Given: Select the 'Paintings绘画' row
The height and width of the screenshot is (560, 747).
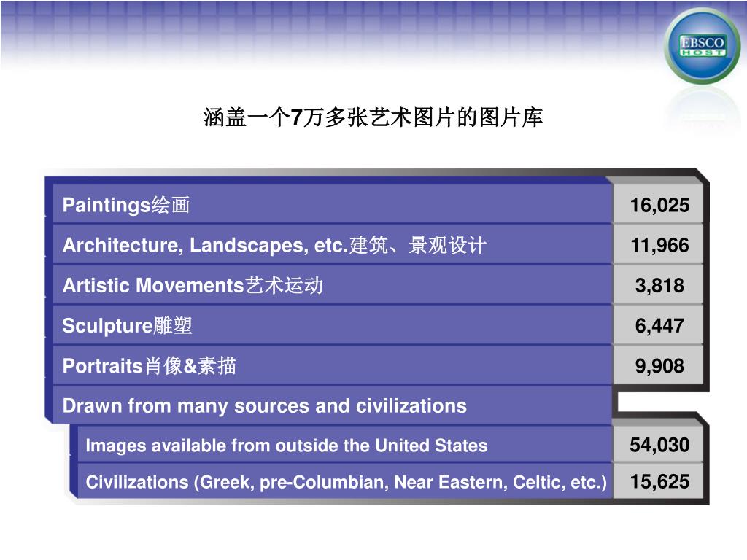Looking at the screenshot, I should tap(332, 205).
